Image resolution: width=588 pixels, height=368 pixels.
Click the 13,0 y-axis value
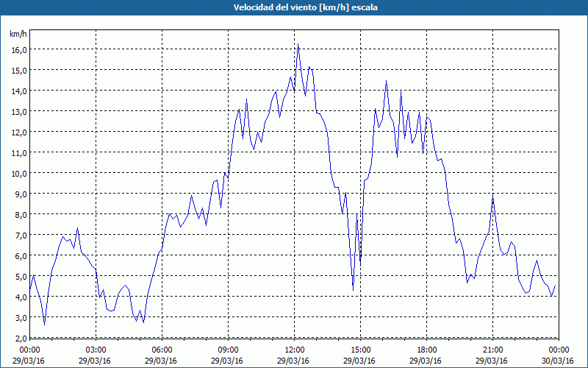(x=20, y=112)
